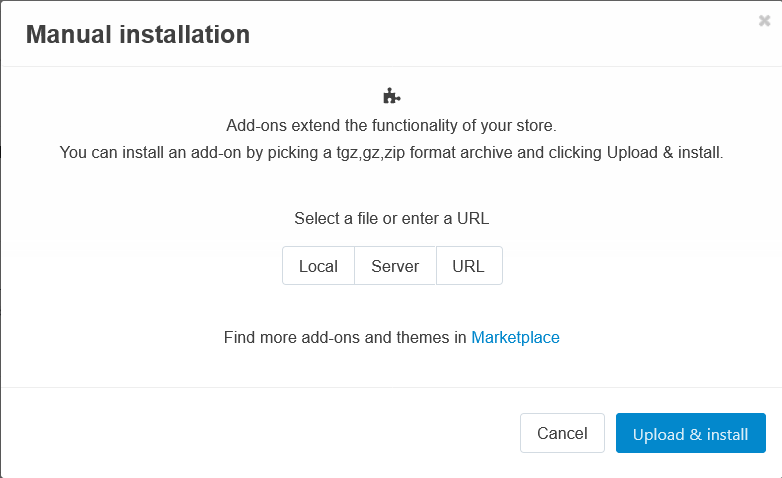
Task: Click the 'Select a file or enter a URL' label
Action: [391, 217]
